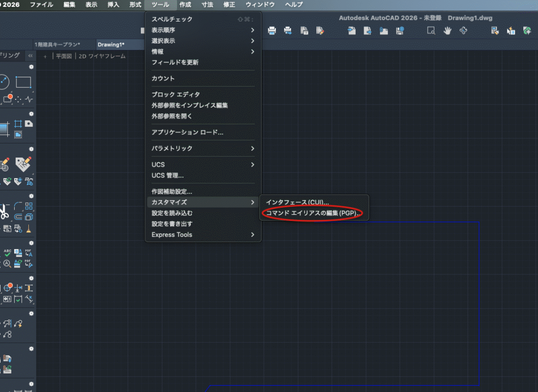Expand the Express Tools submenu

click(202, 234)
